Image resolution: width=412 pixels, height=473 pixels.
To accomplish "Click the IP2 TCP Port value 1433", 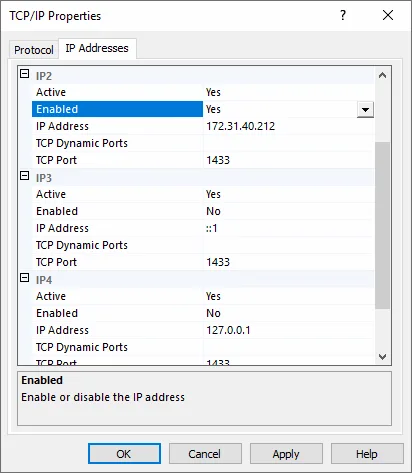I will coord(218,160).
